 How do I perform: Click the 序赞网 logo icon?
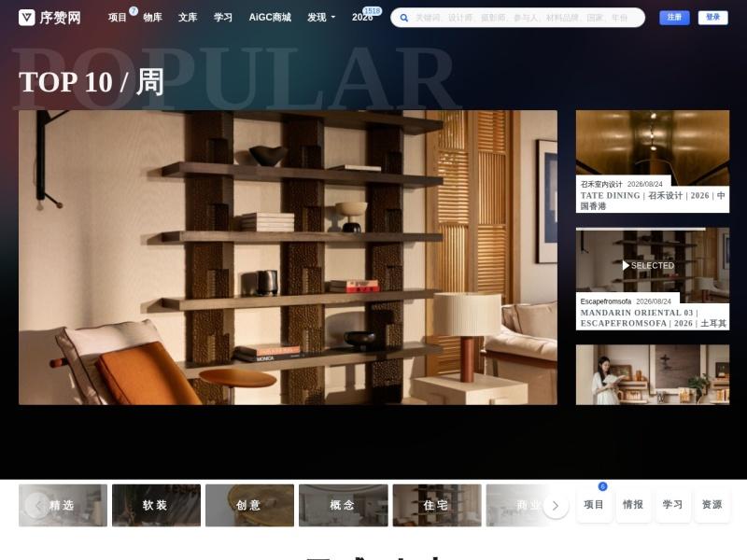[x=27, y=18]
